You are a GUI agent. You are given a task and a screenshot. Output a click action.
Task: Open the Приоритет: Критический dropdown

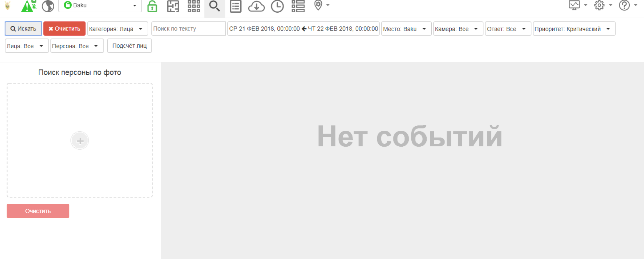pos(574,29)
